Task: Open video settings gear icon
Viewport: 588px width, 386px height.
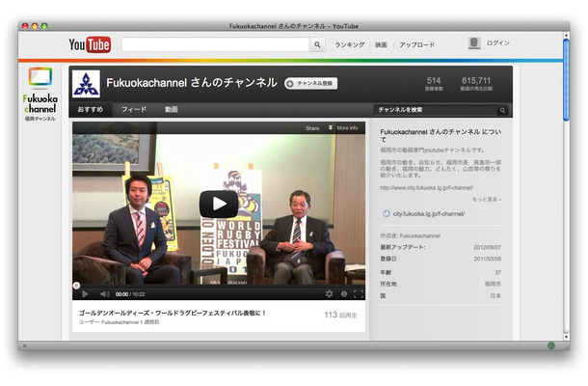Action: [329, 293]
